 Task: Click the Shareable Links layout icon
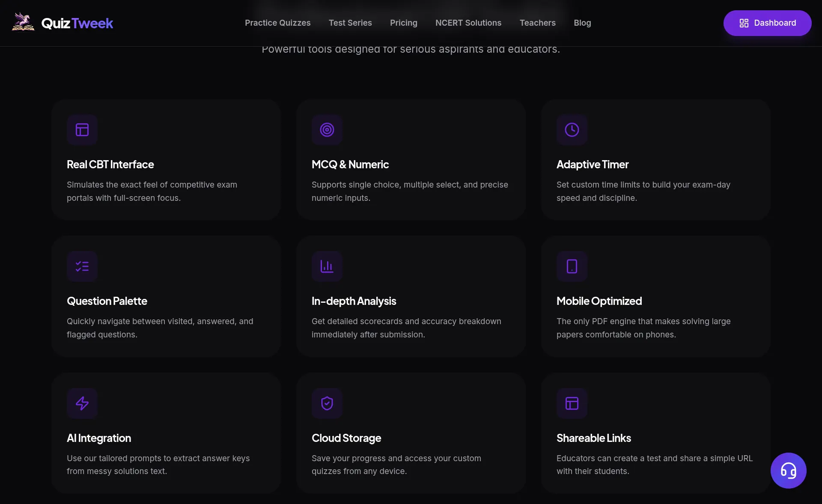pyautogui.click(x=572, y=403)
